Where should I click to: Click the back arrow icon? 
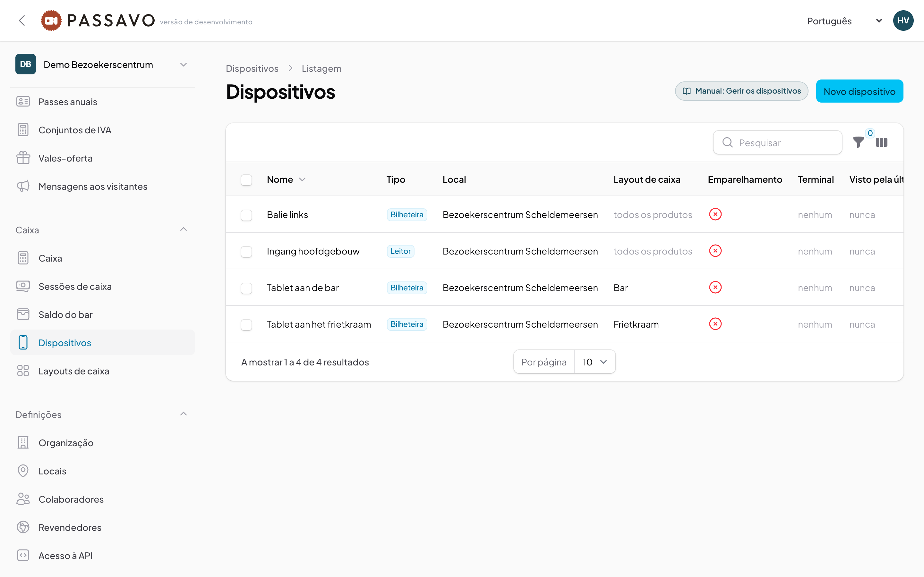click(22, 21)
